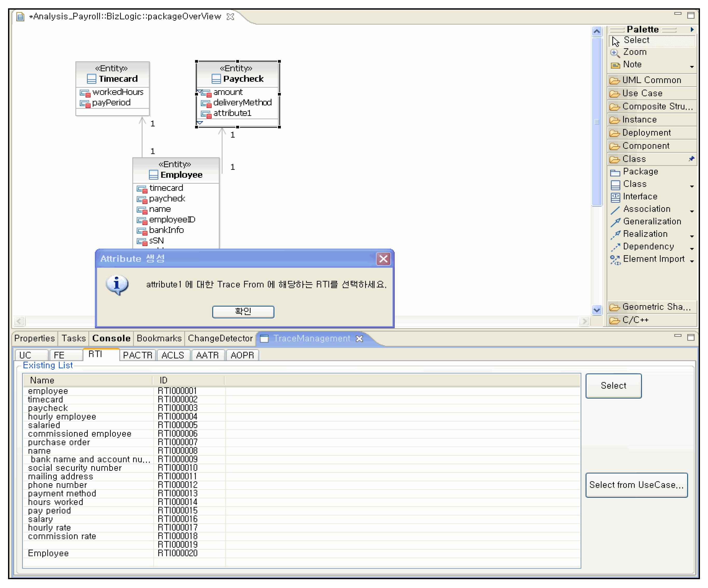Open the Class tool dropdown arrow
Viewport: 708px width, 588px height.
[x=692, y=186]
